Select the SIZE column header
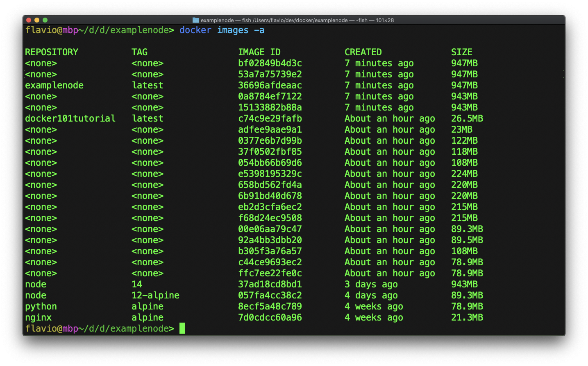 [462, 52]
